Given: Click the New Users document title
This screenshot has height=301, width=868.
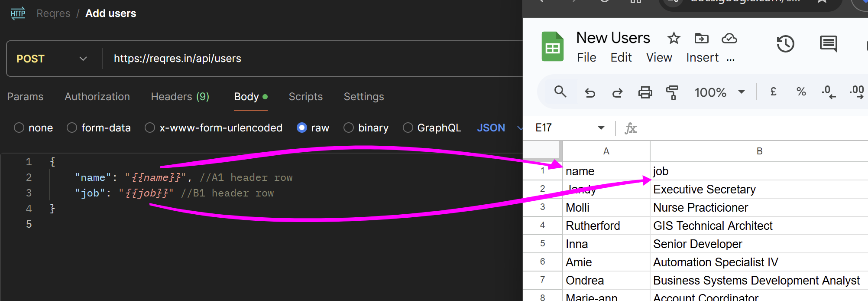Looking at the screenshot, I should tap(613, 38).
